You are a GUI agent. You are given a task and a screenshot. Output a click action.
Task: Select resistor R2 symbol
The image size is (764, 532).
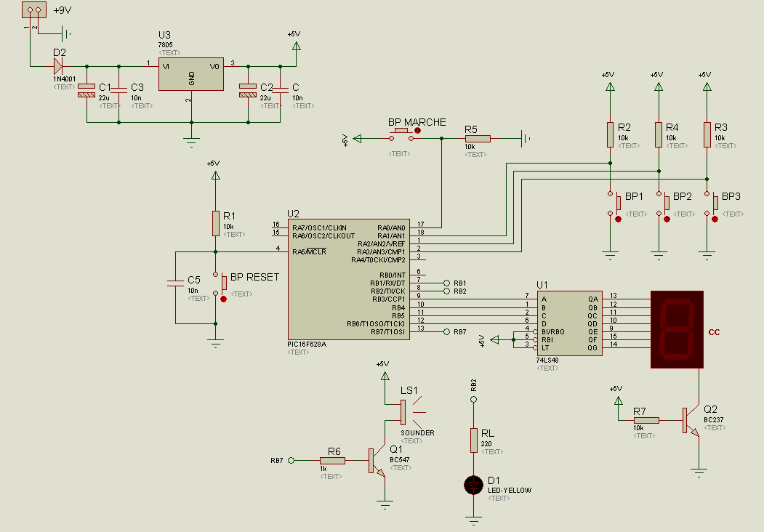coord(610,135)
